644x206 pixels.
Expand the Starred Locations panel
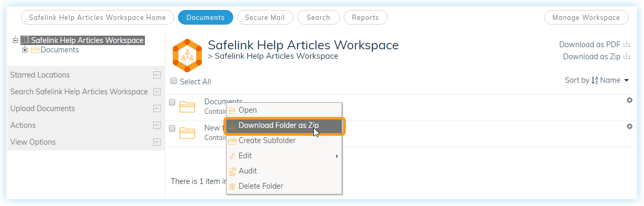pyautogui.click(x=156, y=75)
